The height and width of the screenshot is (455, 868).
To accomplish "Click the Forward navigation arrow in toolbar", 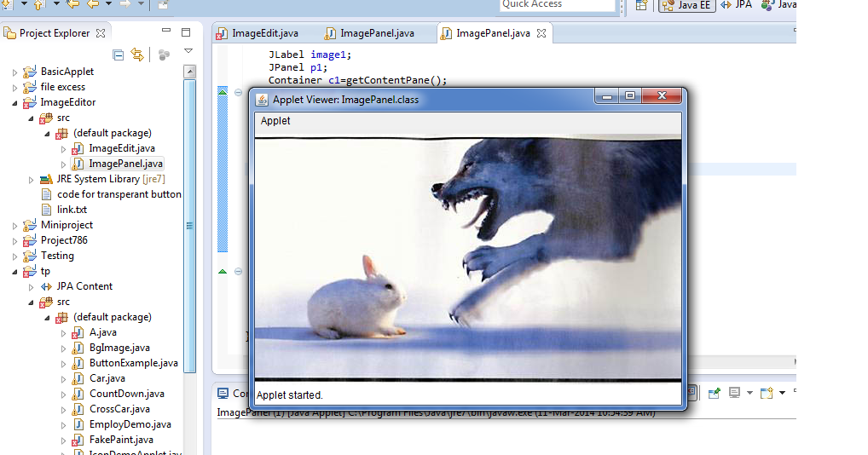I will coord(125,4).
